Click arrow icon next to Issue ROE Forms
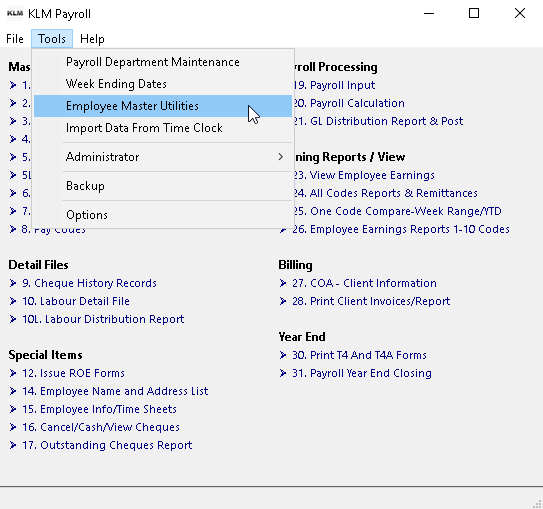 tap(13, 373)
